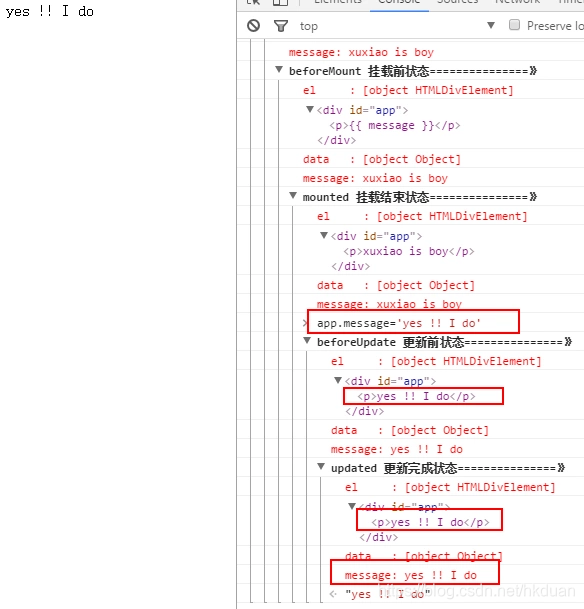This screenshot has width=584, height=609.
Task: Click closing '</div>' under updated
Action: 379,537
